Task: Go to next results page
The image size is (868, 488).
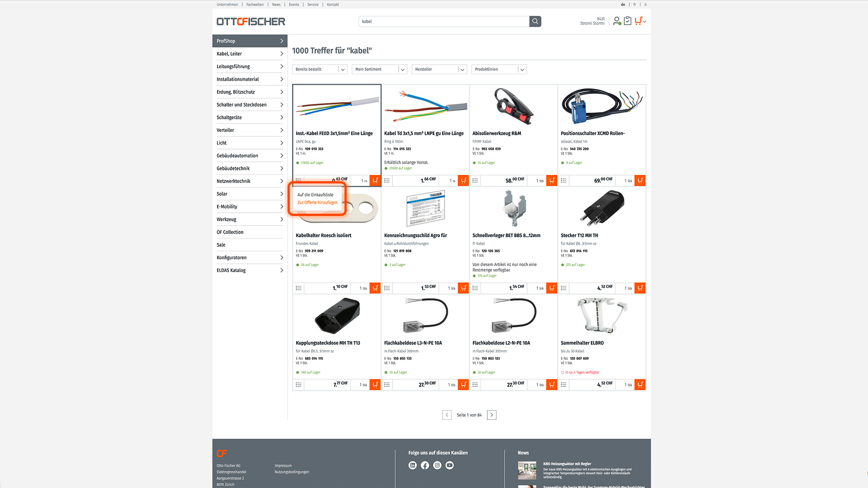Action: pos(492,415)
